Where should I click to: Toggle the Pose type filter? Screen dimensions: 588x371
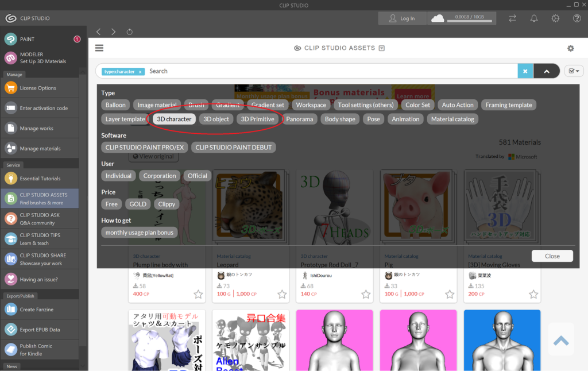(373, 119)
